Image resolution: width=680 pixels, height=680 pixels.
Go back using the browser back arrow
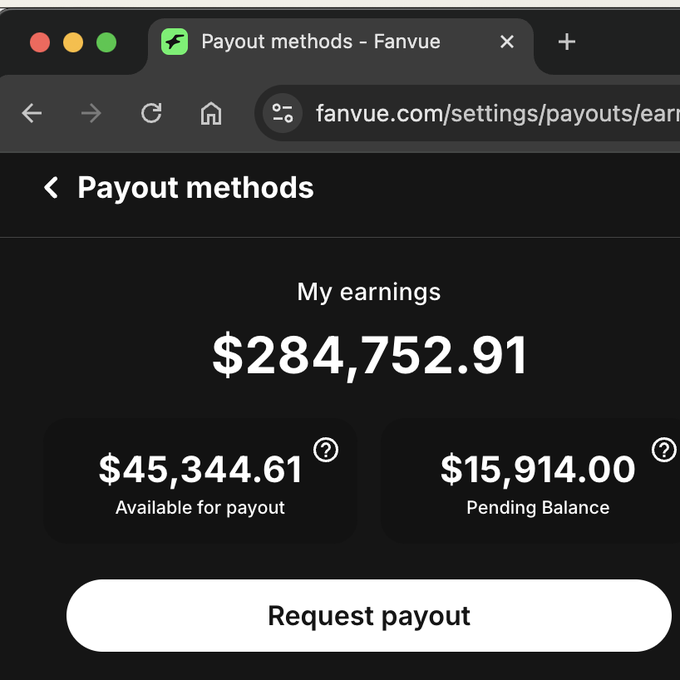tap(32, 113)
